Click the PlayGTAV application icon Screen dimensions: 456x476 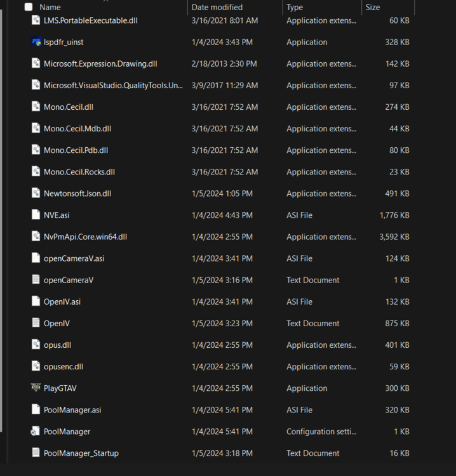click(x=36, y=388)
